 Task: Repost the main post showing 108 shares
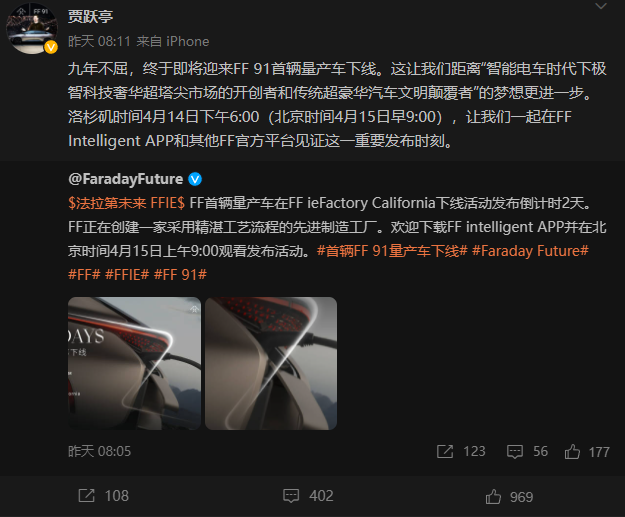point(104,496)
